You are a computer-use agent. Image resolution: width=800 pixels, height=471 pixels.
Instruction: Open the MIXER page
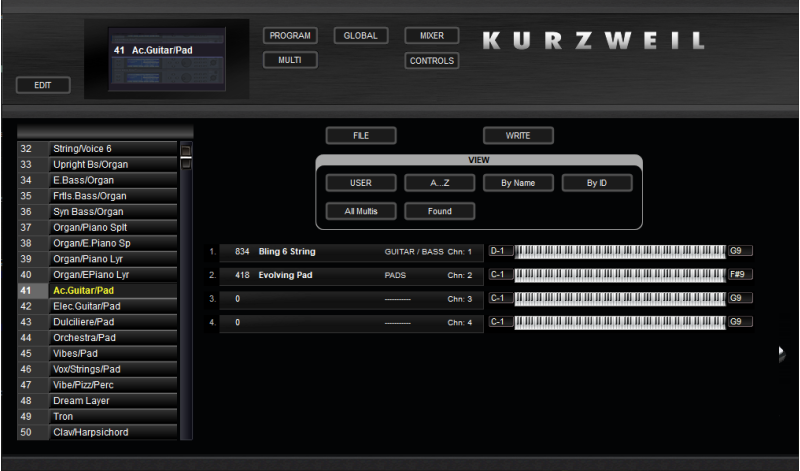point(431,36)
